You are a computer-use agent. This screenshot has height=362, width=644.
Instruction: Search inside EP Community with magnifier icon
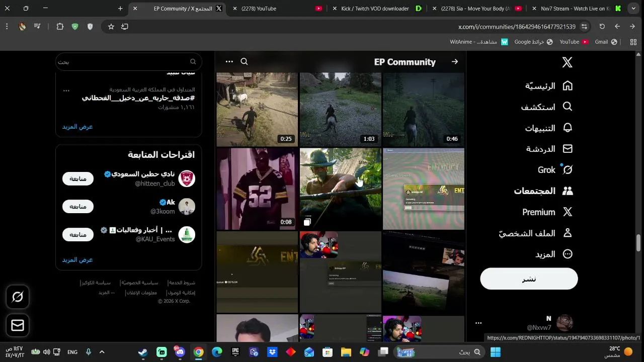click(x=244, y=61)
